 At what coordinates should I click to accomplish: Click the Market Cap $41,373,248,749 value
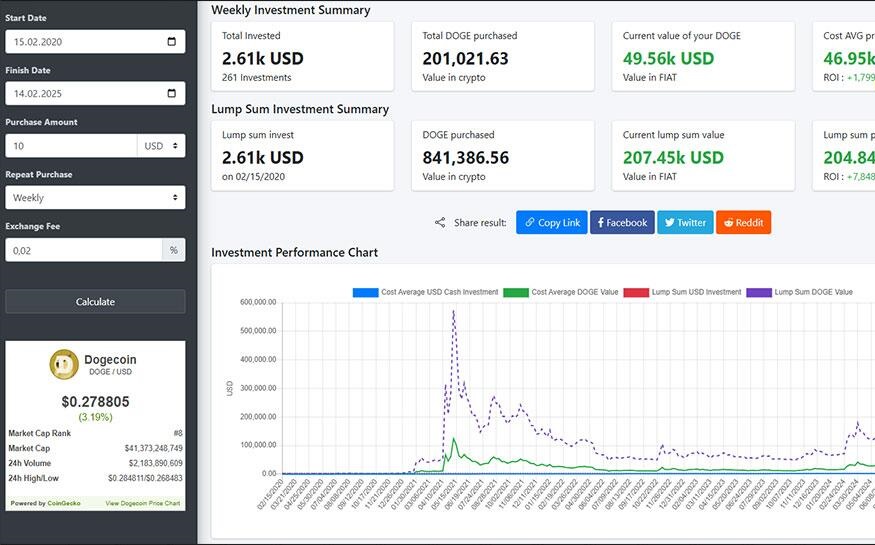click(153, 448)
